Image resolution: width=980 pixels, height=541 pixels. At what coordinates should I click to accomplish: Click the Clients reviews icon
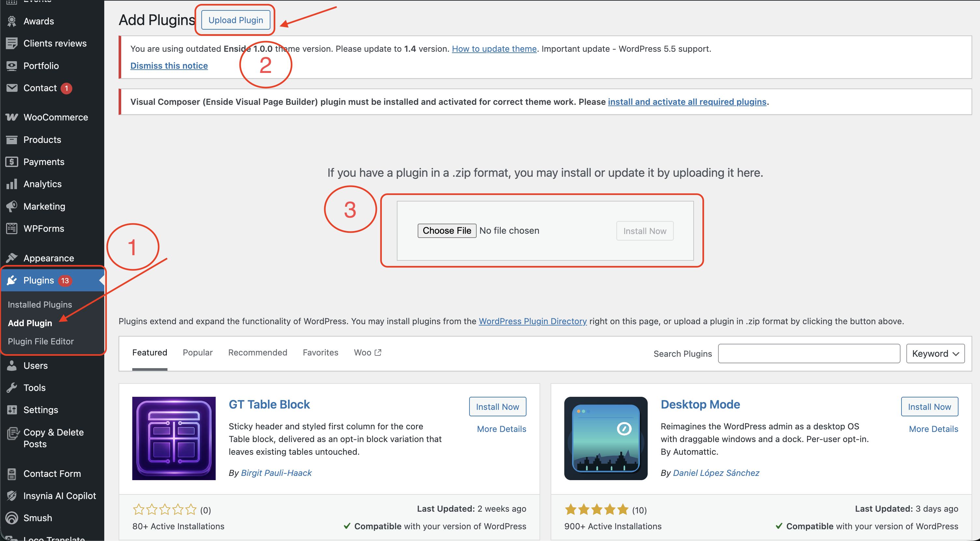pyautogui.click(x=12, y=43)
